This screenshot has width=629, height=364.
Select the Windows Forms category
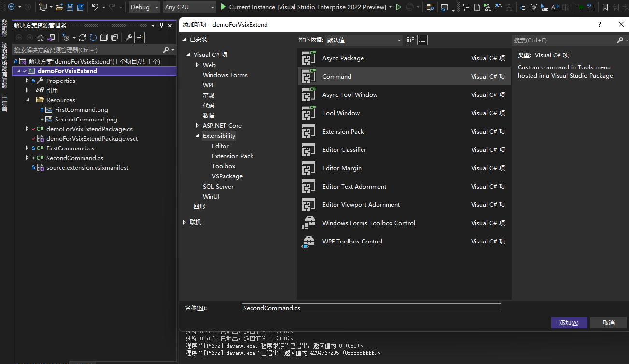225,75
